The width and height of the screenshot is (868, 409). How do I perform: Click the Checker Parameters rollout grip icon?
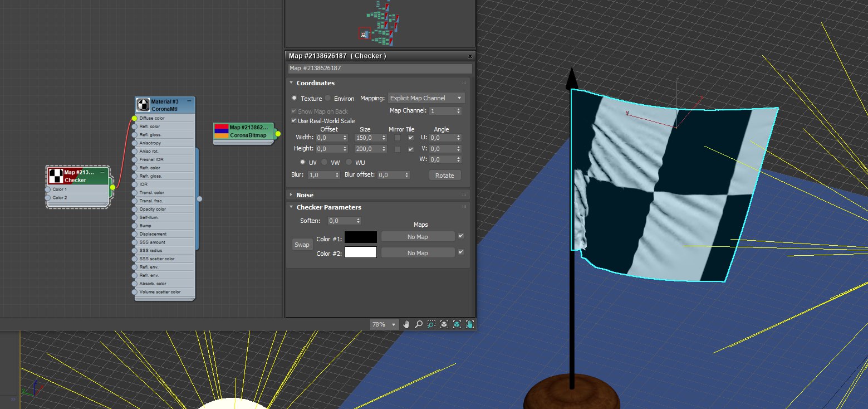click(464, 207)
